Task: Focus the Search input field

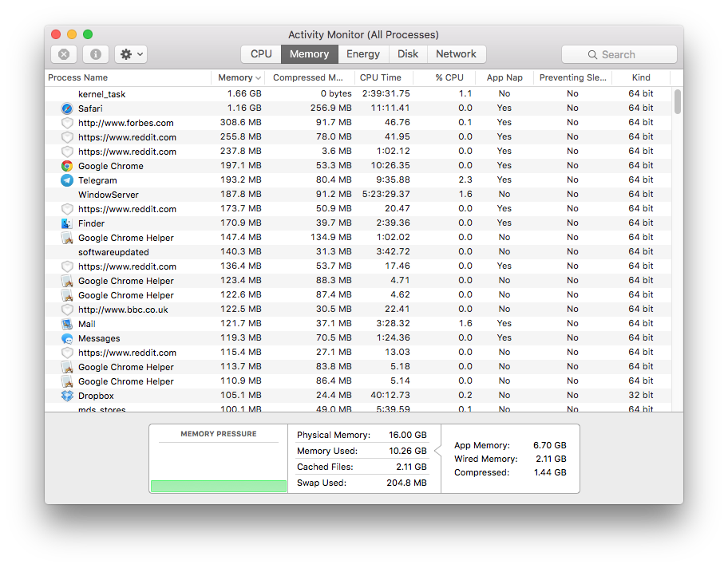Action: pos(619,54)
